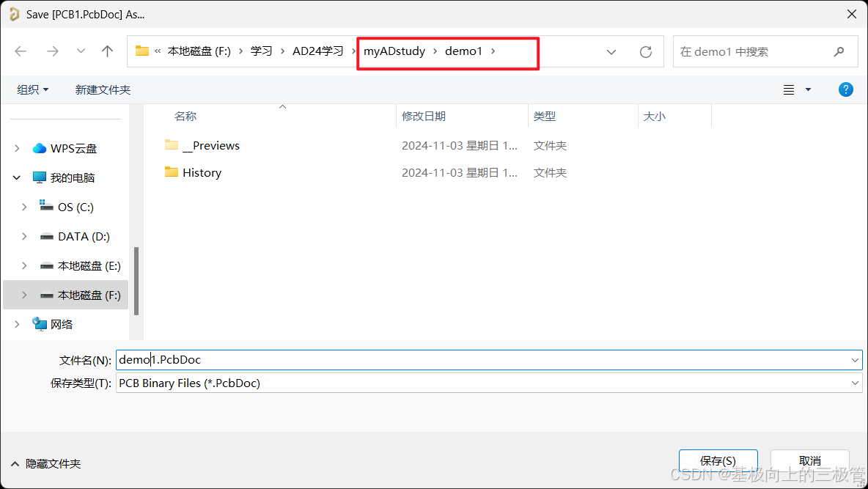Select demo1 breadcrumb segment

tap(464, 51)
